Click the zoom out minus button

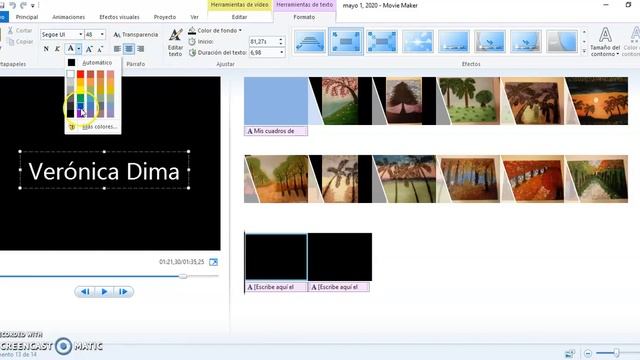coord(588,353)
